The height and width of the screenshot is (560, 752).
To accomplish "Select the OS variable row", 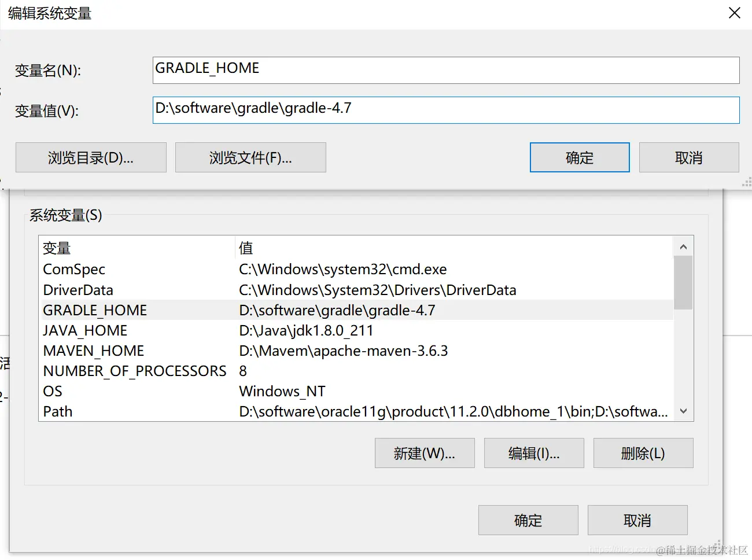I will tap(356, 391).
